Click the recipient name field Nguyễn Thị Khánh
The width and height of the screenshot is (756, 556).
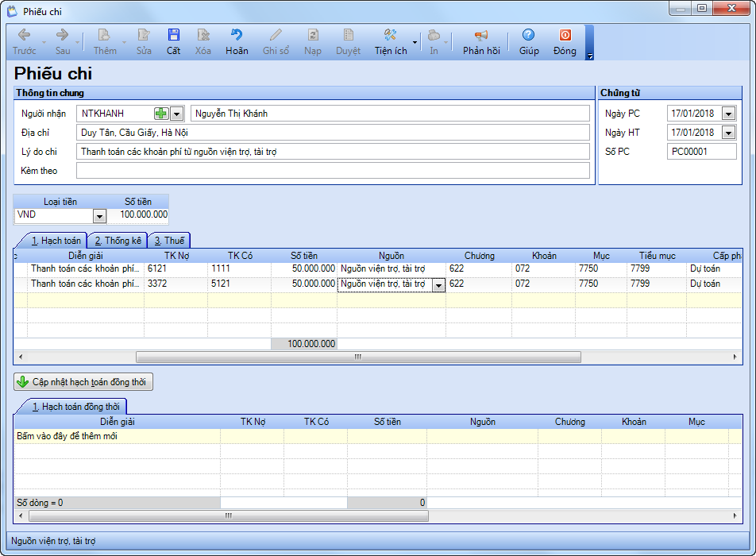point(390,114)
